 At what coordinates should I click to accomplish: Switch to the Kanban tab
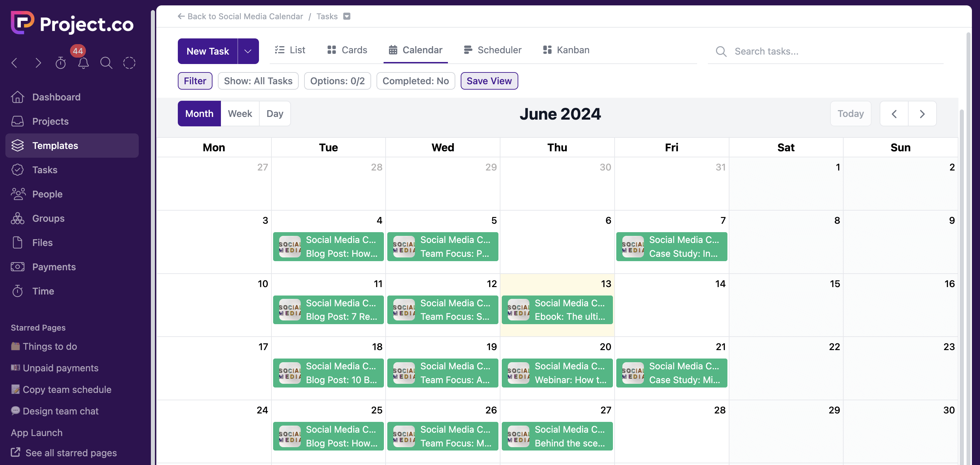pyautogui.click(x=566, y=50)
